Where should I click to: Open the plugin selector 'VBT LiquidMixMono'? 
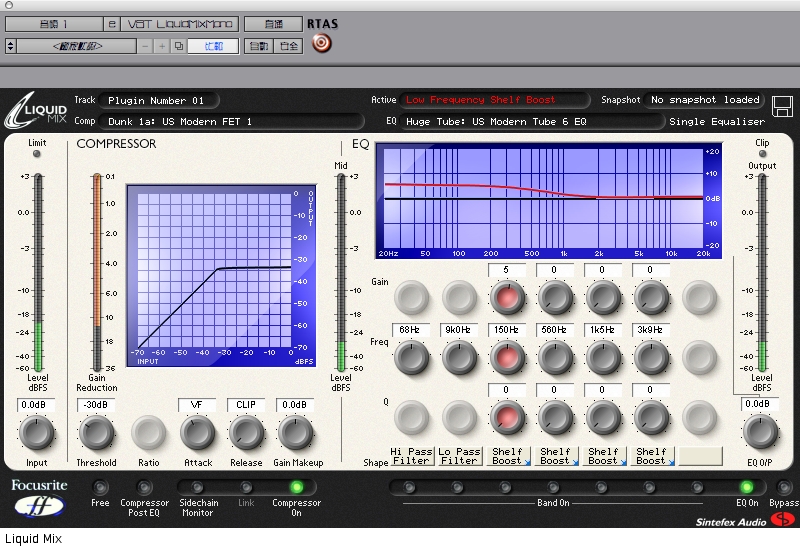pyautogui.click(x=180, y=24)
